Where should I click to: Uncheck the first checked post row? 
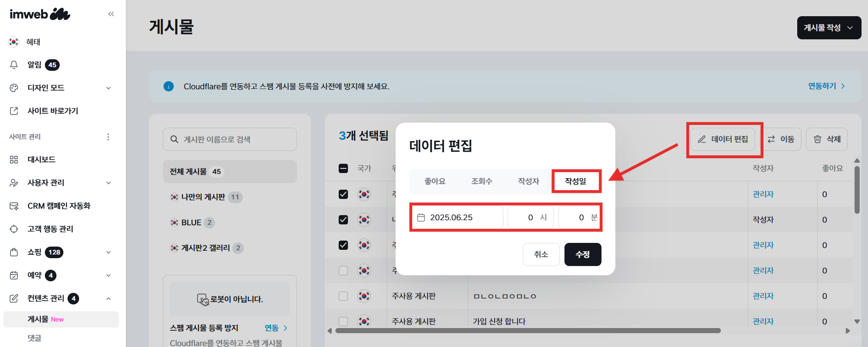(343, 194)
